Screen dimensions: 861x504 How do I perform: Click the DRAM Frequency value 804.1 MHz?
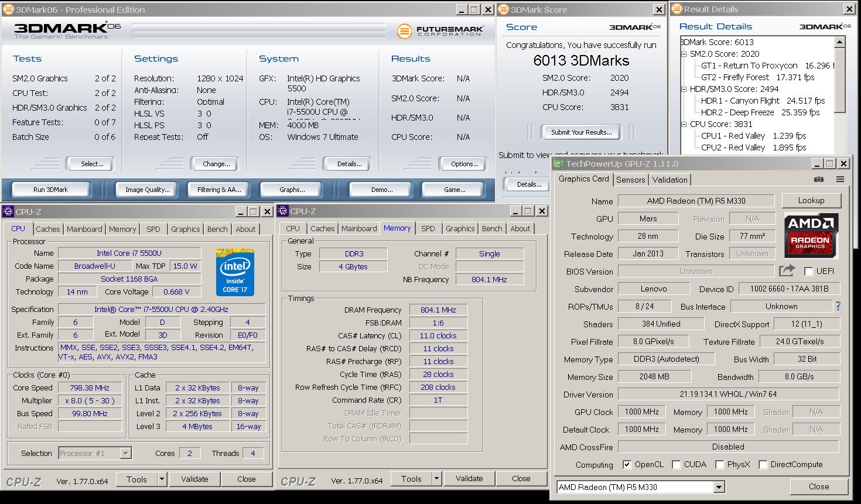(438, 310)
